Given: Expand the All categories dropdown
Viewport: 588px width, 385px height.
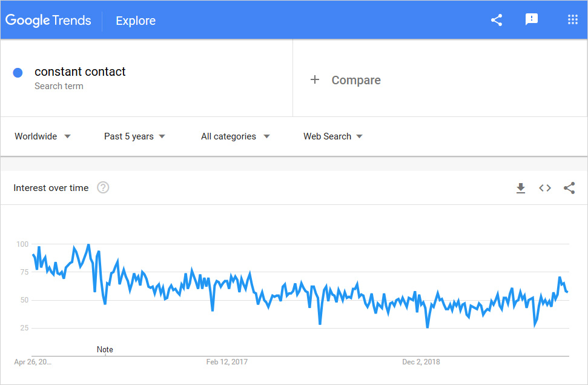Looking at the screenshot, I should [235, 136].
